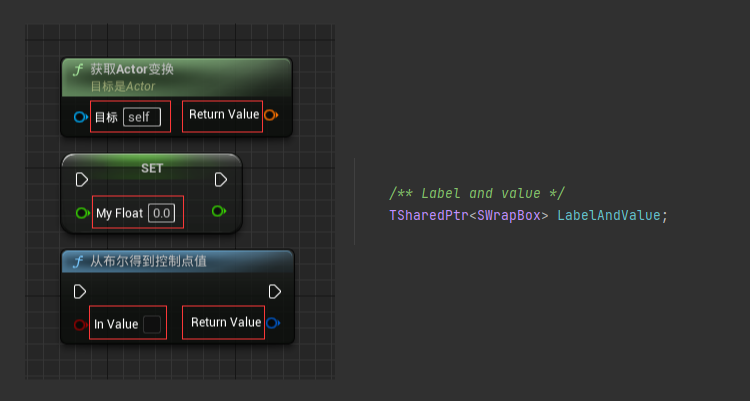Select the SET node by its header

tap(152, 168)
